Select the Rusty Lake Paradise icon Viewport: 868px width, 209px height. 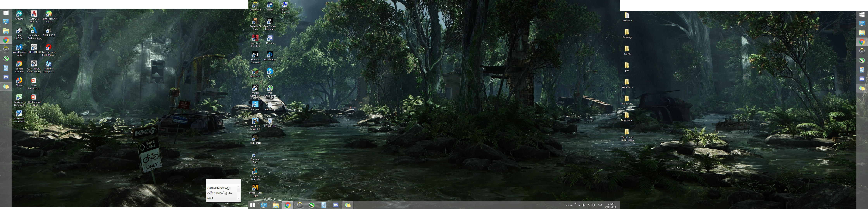[255, 41]
